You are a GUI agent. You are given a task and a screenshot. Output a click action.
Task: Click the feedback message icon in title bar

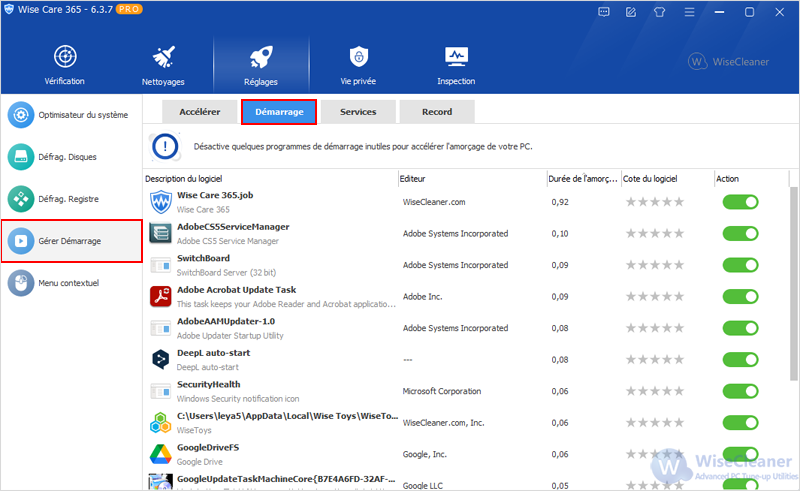pos(604,12)
